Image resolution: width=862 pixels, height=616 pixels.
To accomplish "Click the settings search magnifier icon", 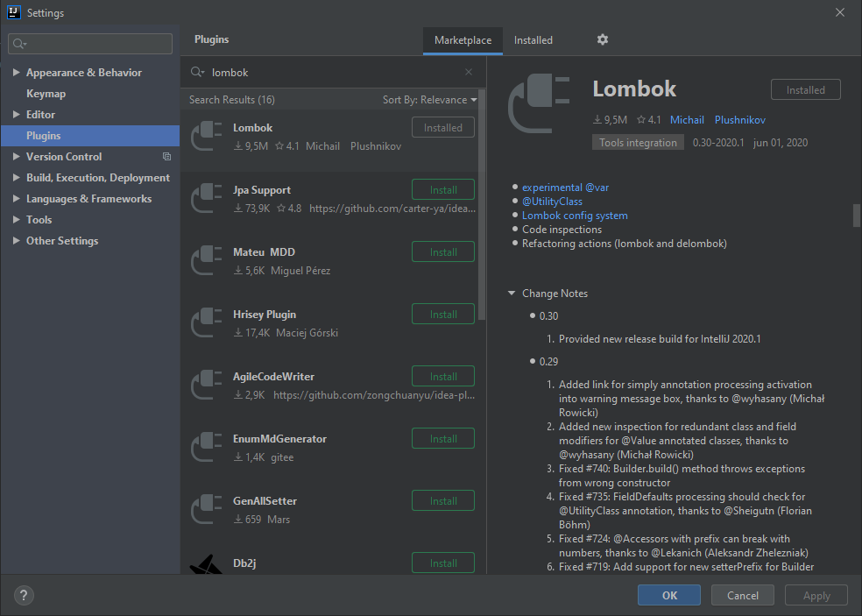I will click(x=20, y=44).
